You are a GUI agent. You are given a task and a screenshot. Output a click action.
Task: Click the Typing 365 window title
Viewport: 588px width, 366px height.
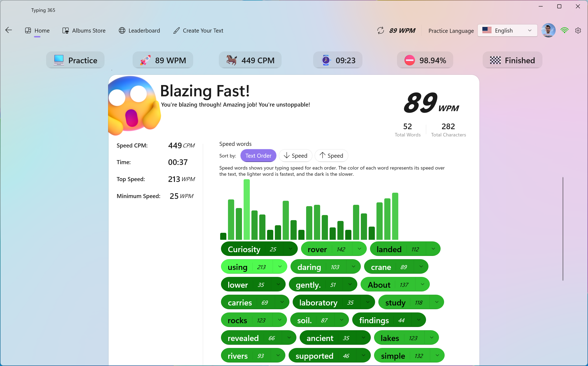pyautogui.click(x=43, y=10)
